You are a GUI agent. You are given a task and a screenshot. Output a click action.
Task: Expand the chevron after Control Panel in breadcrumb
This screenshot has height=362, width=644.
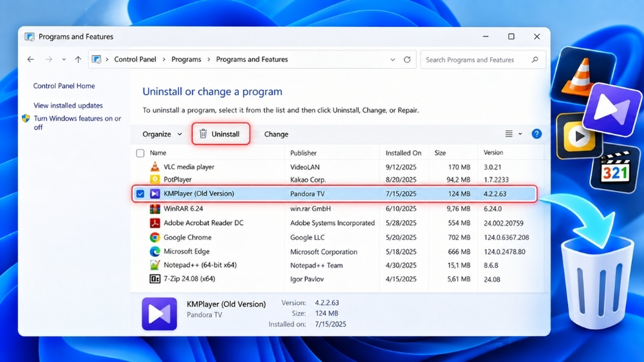(x=164, y=59)
